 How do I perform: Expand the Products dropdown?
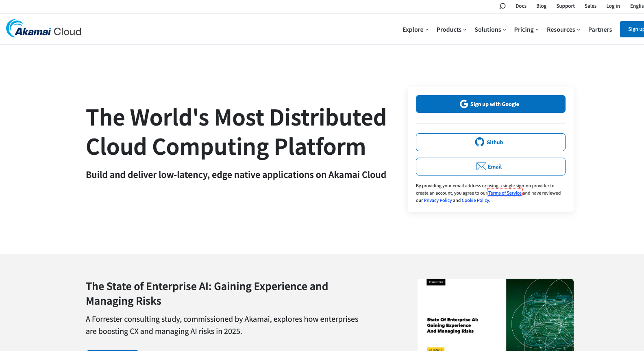pyautogui.click(x=451, y=30)
